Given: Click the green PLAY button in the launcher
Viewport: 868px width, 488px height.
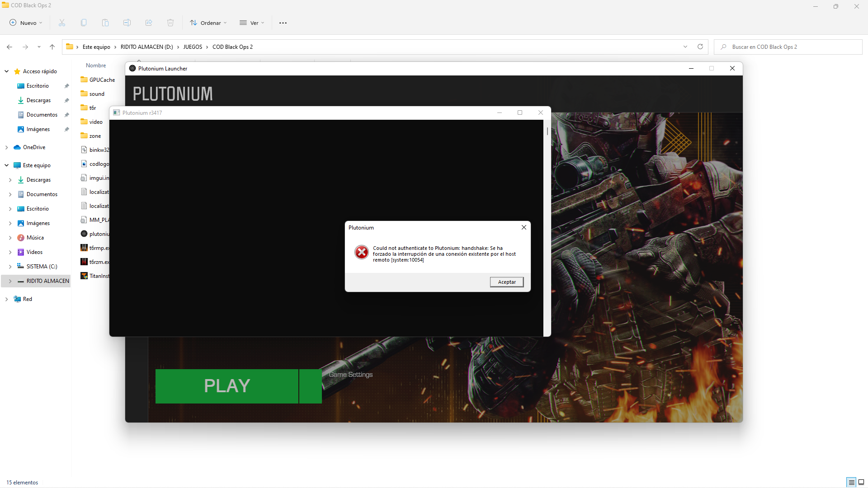Looking at the screenshot, I should (x=226, y=386).
